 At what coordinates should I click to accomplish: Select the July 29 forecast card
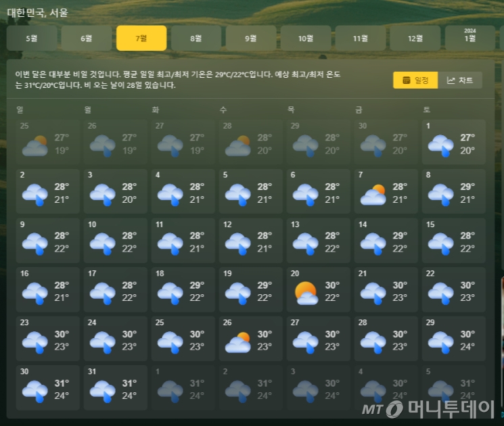[454, 339]
